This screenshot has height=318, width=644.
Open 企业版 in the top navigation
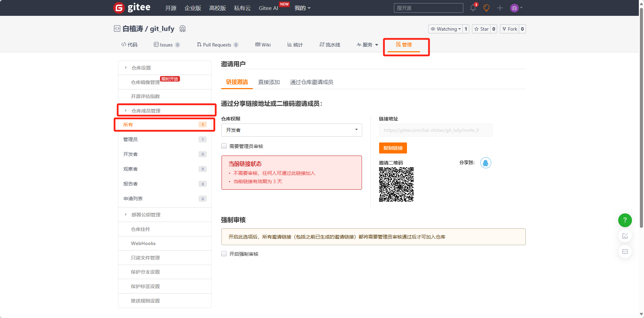coord(193,8)
